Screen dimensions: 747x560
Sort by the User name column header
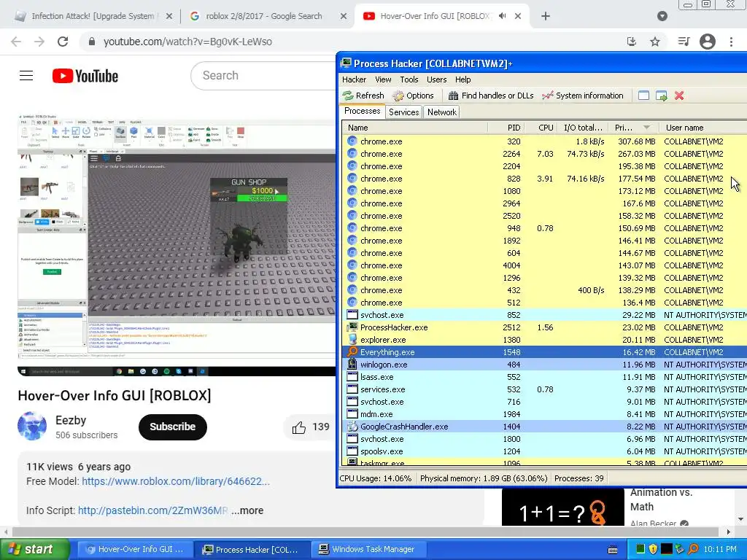(703, 128)
